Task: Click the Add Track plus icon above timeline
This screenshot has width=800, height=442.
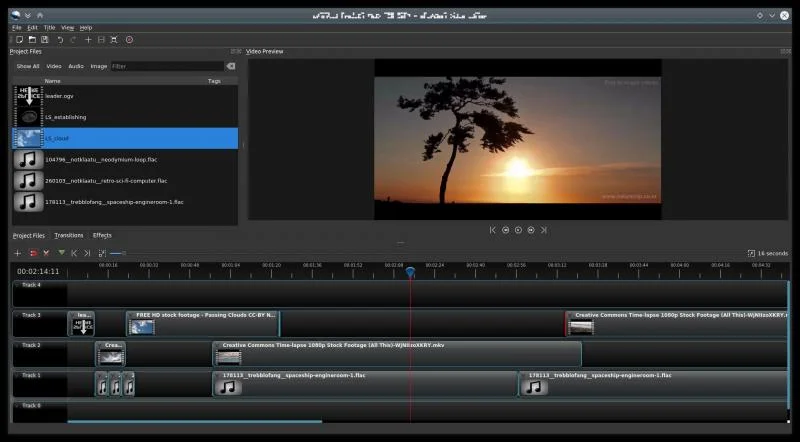Action: click(18, 253)
